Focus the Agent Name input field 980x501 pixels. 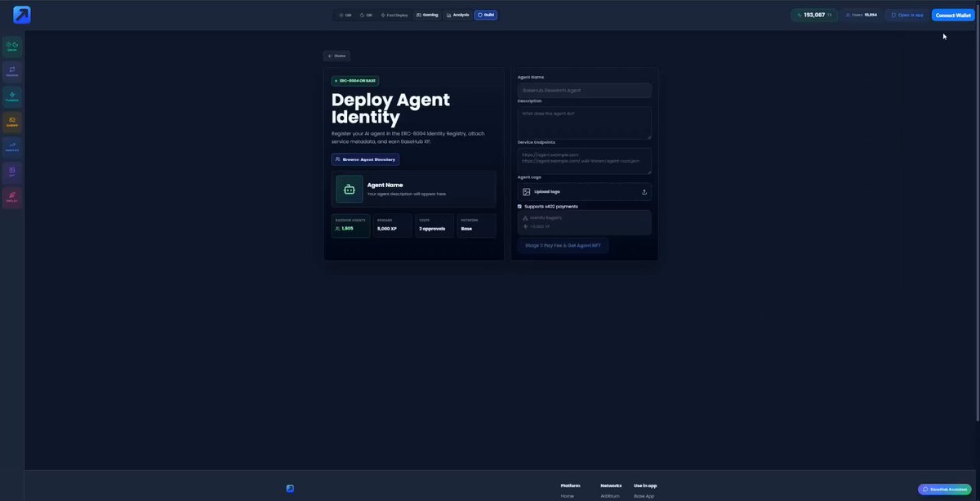[585, 90]
